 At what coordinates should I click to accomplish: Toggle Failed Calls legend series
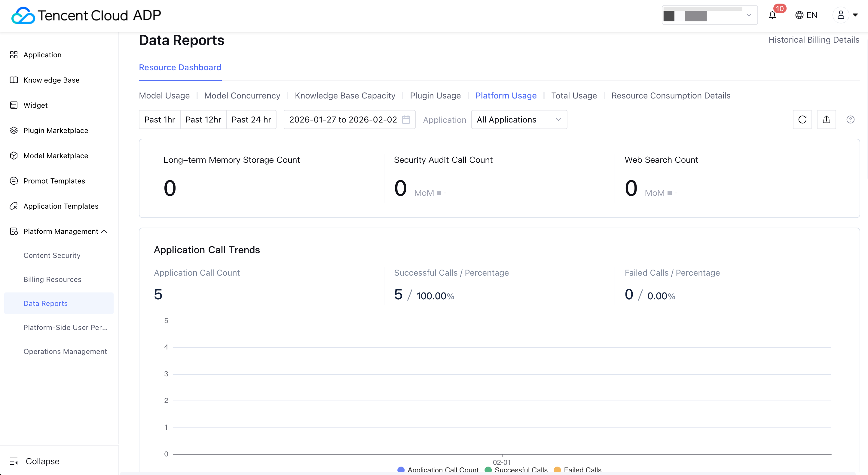click(578, 470)
